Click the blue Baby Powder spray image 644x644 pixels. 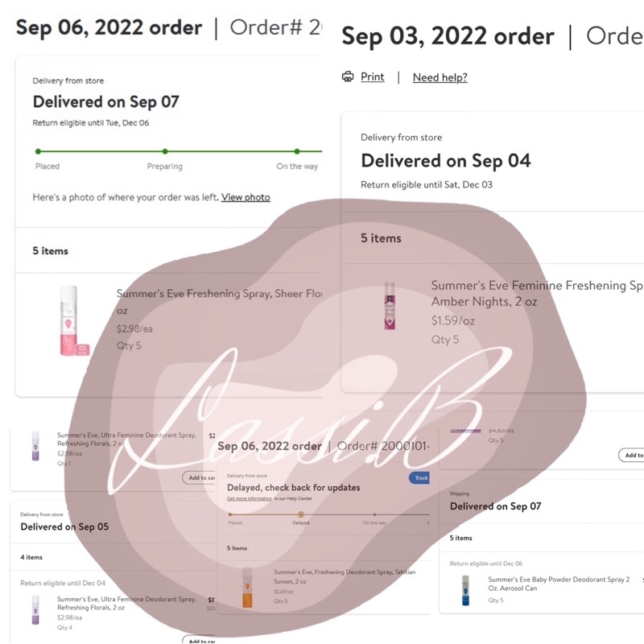465,590
